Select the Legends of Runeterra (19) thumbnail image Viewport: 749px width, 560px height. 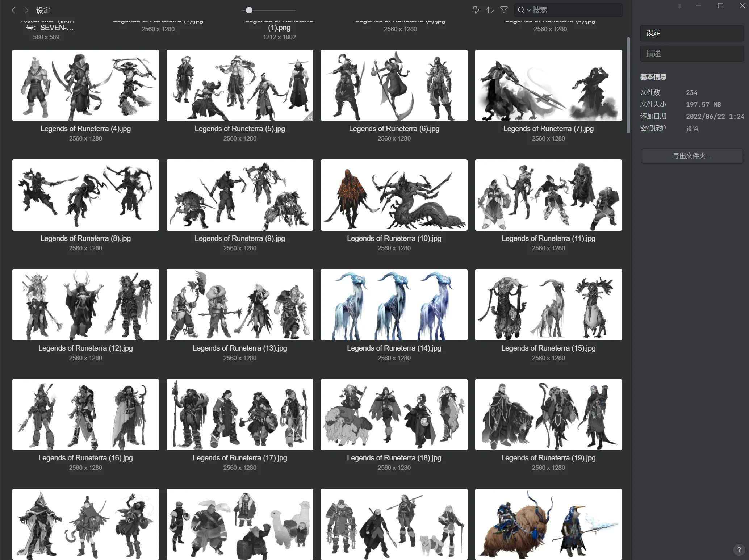click(x=548, y=415)
